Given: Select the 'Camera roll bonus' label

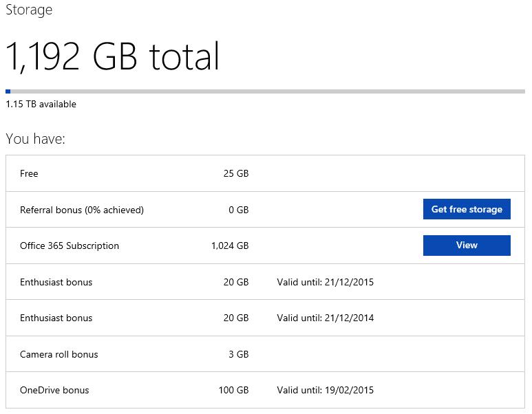Looking at the screenshot, I should [59, 354].
